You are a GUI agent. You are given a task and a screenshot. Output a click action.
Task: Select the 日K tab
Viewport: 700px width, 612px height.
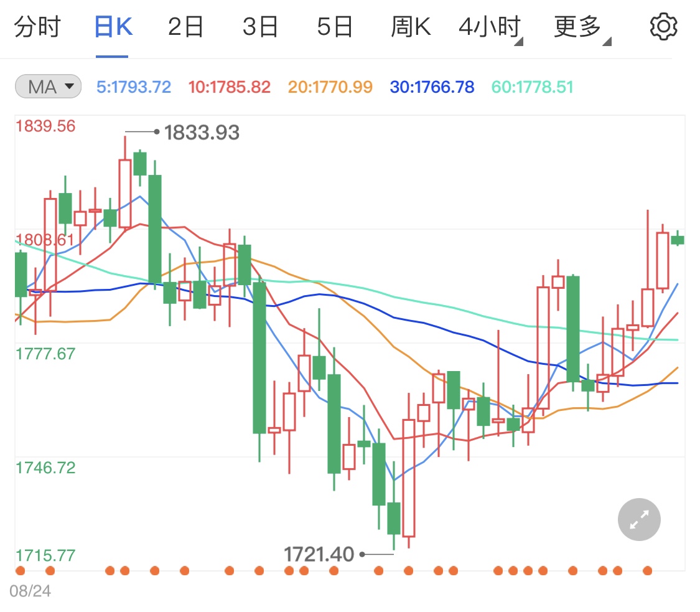coord(113,27)
